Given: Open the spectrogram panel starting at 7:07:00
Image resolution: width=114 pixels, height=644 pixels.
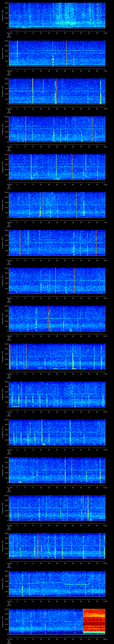Looking at the screenshot, I should pyautogui.click(x=57, y=243).
